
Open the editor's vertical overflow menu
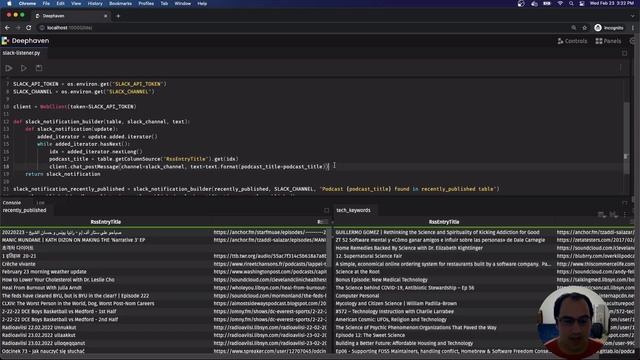click(620, 68)
